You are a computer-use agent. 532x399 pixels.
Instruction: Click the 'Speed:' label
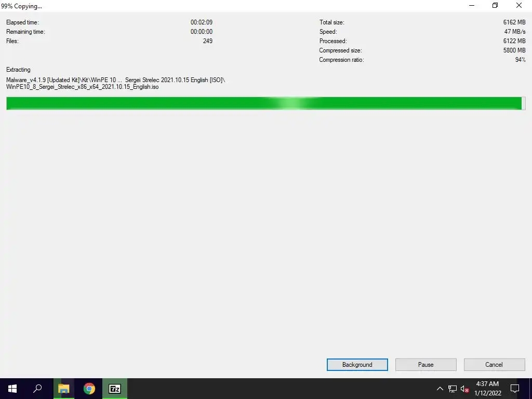pos(328,32)
